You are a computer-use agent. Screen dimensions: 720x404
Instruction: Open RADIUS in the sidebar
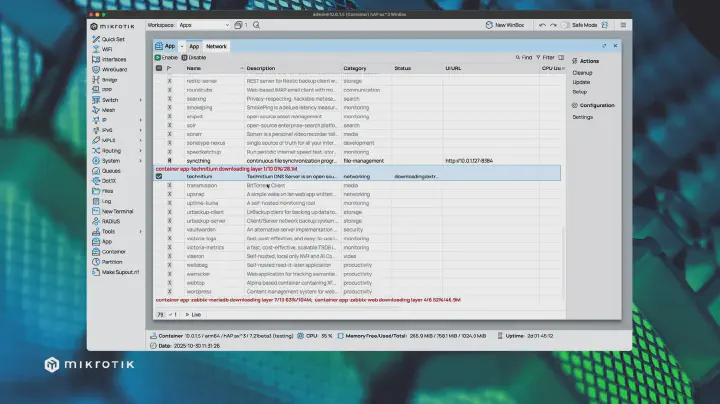pos(106,221)
